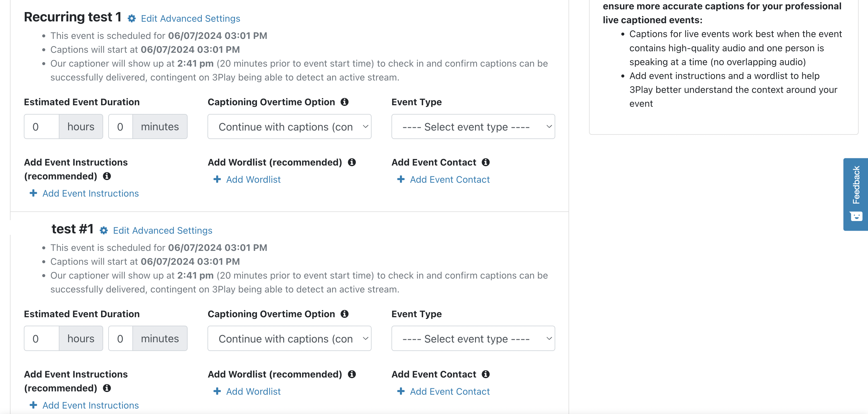
Task: Click info icon by test #1 Add Event Contact
Action: 486,374
